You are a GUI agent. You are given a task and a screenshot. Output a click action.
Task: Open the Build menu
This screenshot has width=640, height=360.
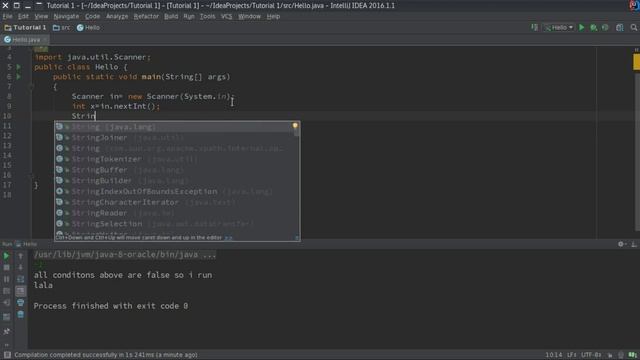pyautogui.click(x=171, y=16)
